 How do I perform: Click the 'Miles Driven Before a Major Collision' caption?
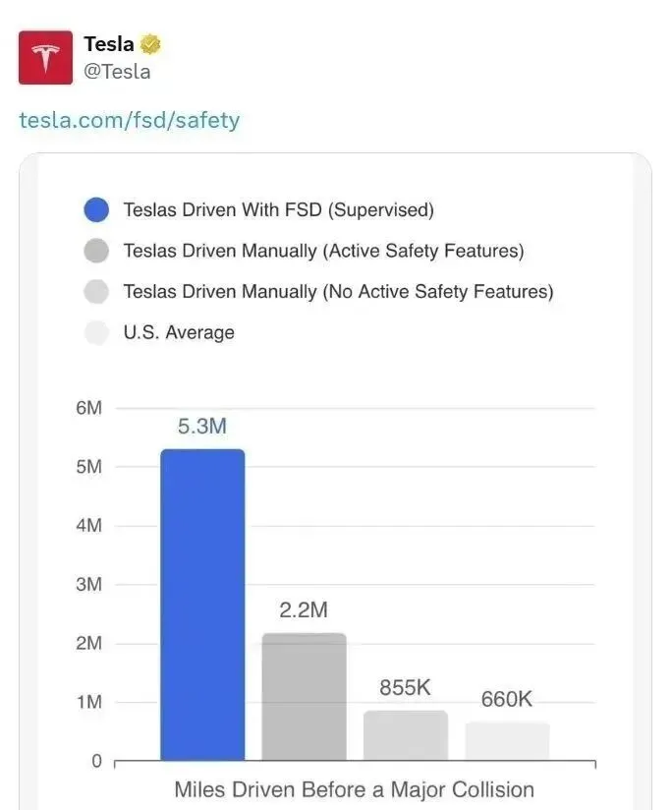pos(354,789)
